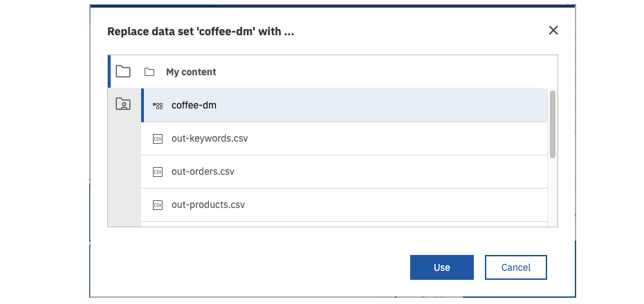Close the Replace data set dialog
This screenshot has height=304, width=644.
[x=553, y=30]
